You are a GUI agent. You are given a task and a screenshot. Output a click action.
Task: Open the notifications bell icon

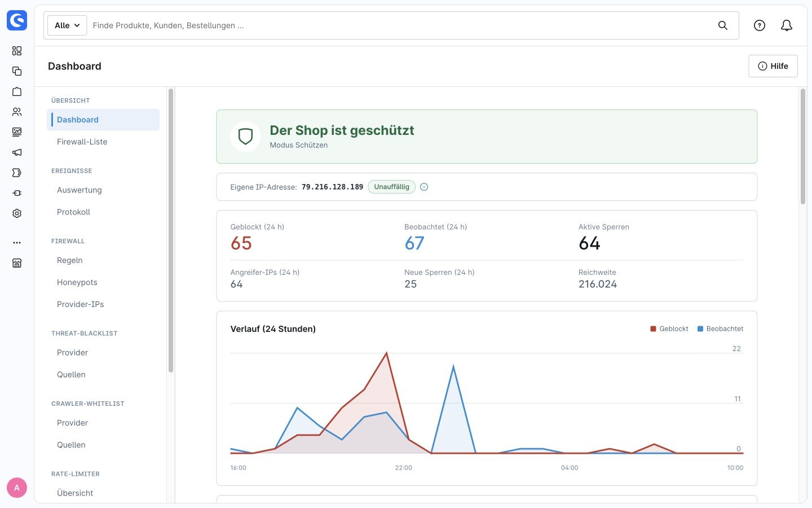coord(787,25)
